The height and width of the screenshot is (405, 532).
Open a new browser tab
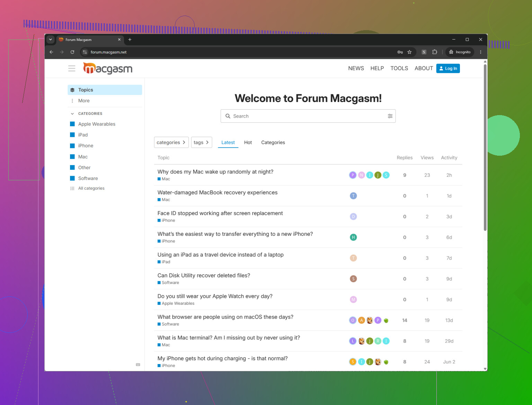[x=130, y=40]
